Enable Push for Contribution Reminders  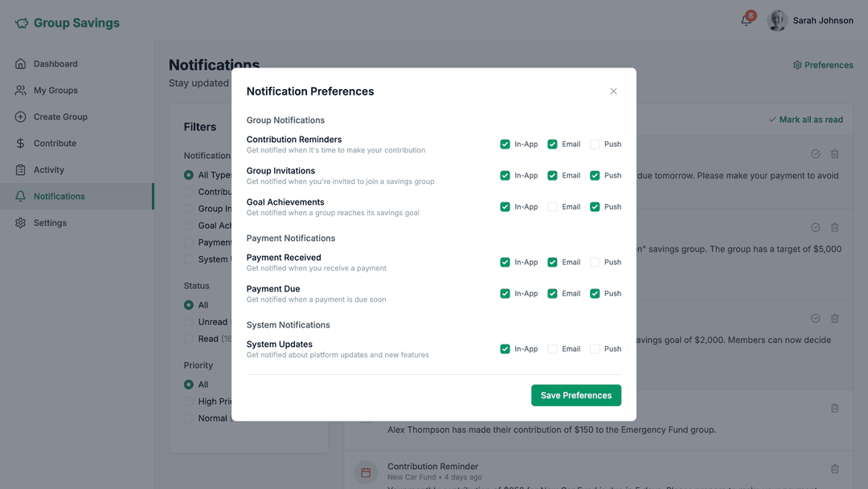[x=594, y=144]
